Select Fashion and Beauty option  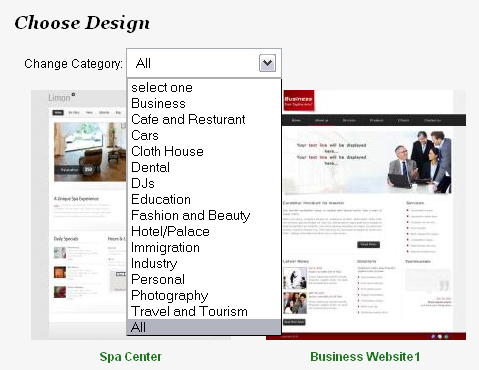(204, 216)
